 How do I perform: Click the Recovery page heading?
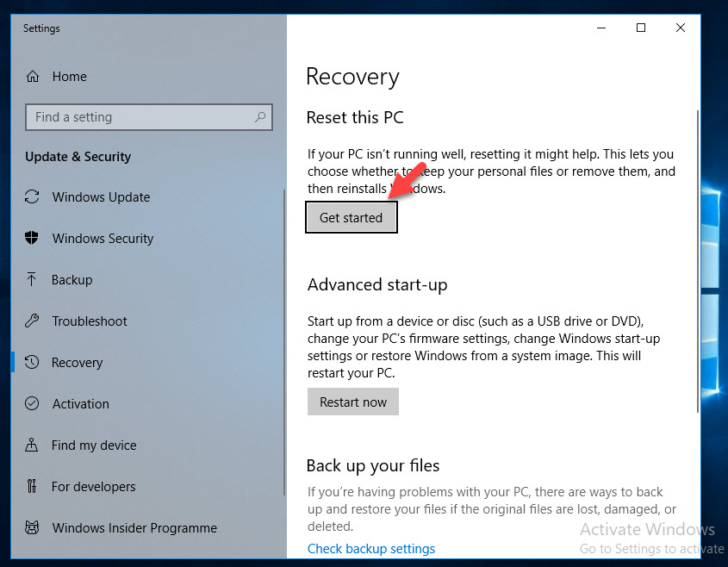pos(352,77)
